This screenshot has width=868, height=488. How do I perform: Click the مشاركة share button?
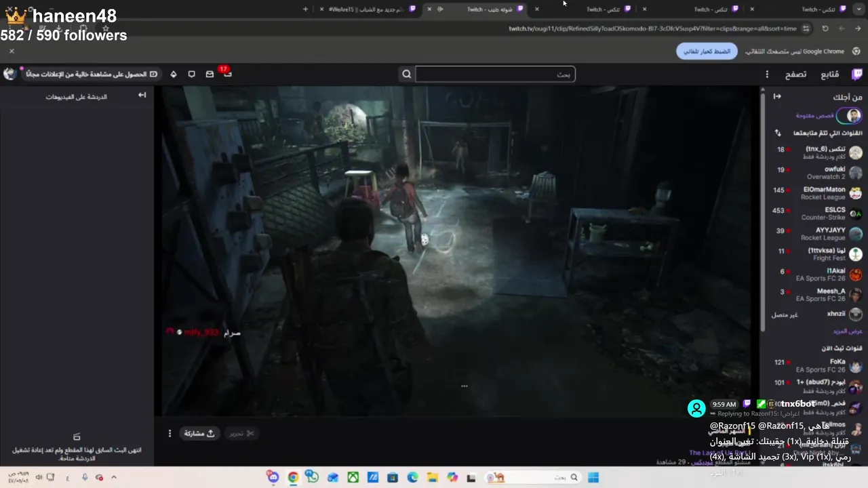199,433
